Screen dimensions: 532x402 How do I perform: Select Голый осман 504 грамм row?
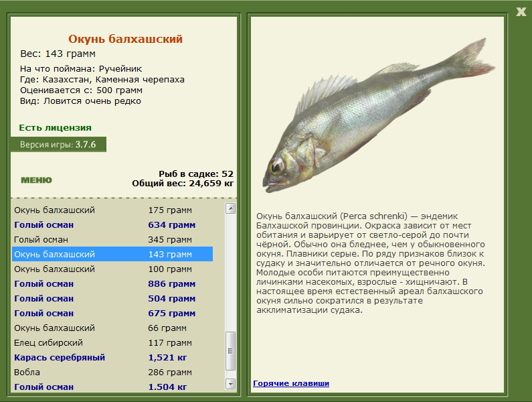point(112,298)
